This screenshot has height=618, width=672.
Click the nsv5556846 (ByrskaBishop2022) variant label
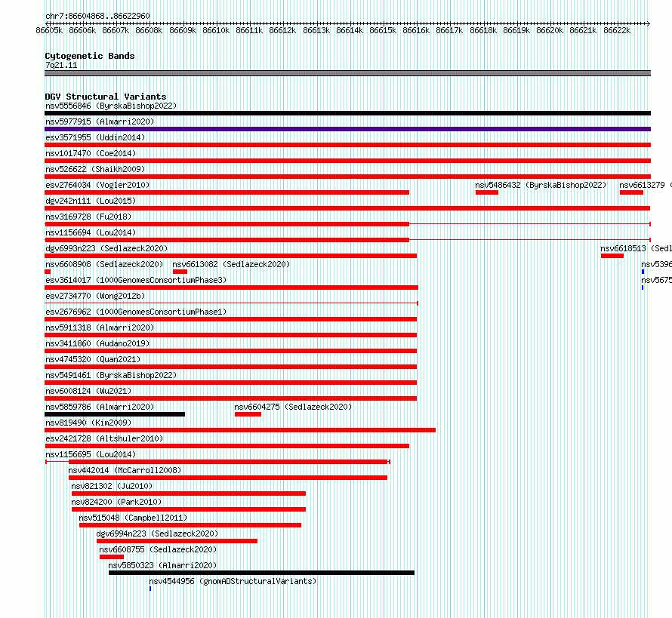point(111,106)
